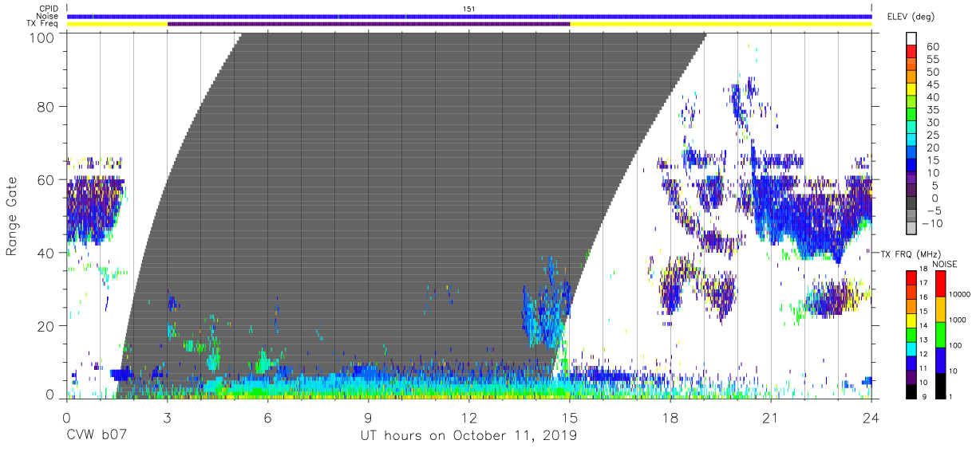This screenshot has width=980, height=452.
Task: Click UT hour axis tick 12
Action: coord(469,418)
